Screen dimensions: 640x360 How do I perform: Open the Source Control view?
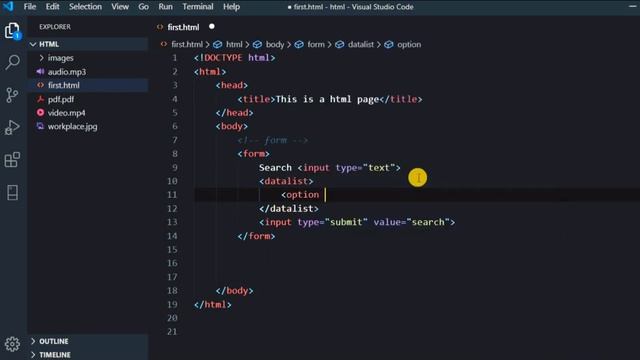pyautogui.click(x=12, y=95)
